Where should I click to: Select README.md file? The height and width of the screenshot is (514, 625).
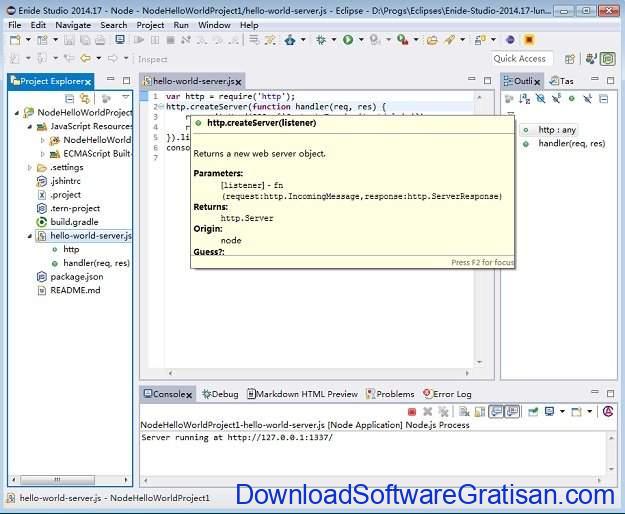click(75, 290)
